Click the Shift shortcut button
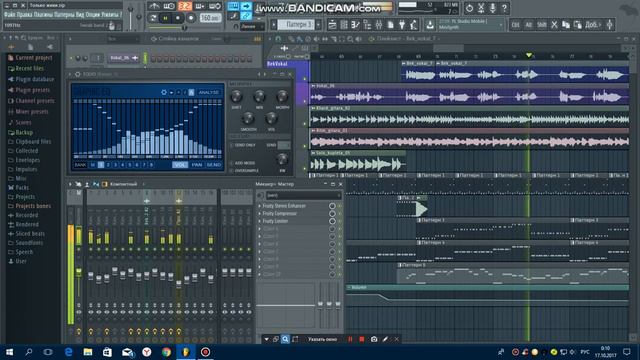The width and height of the screenshot is (640, 360). click(x=542, y=25)
